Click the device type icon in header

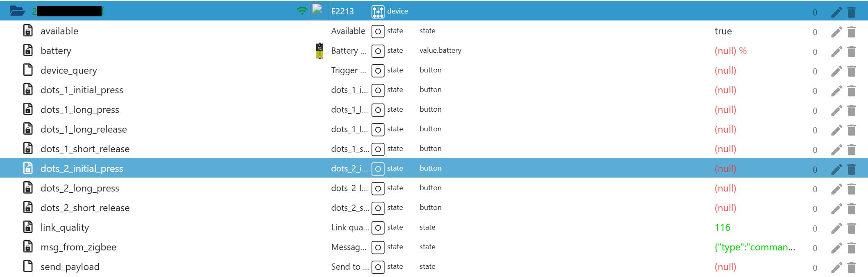(378, 11)
